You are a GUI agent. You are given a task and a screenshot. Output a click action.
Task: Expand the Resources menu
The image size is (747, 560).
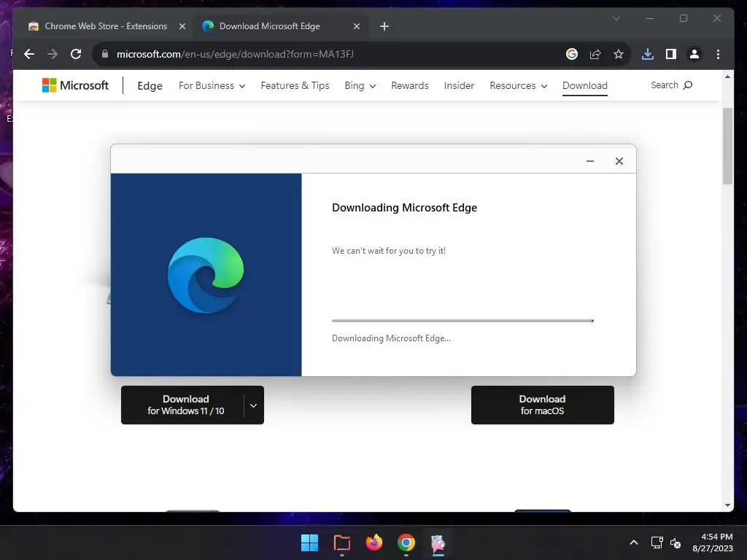pyautogui.click(x=519, y=86)
